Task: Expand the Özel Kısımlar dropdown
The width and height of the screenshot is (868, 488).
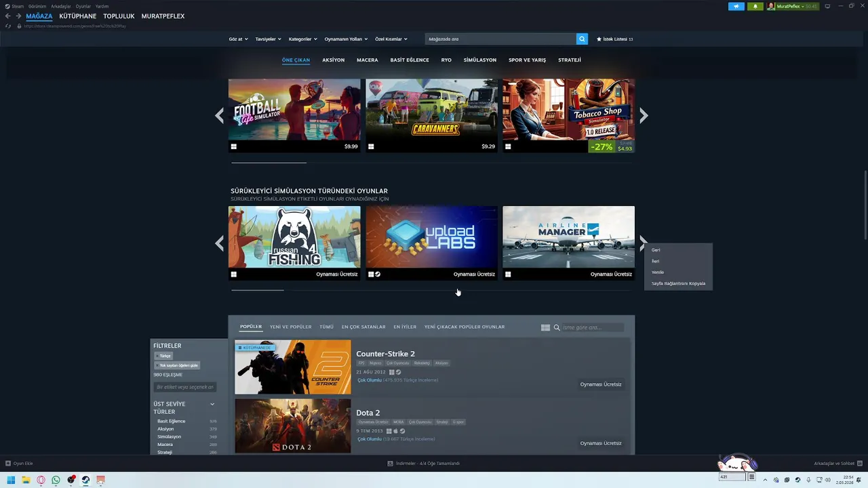Action: tap(391, 39)
